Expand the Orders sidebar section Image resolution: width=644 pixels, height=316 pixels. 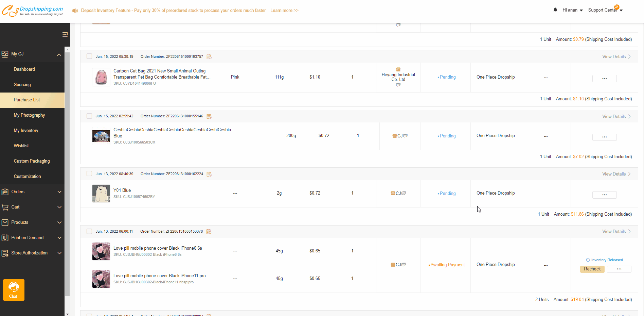click(32, 192)
